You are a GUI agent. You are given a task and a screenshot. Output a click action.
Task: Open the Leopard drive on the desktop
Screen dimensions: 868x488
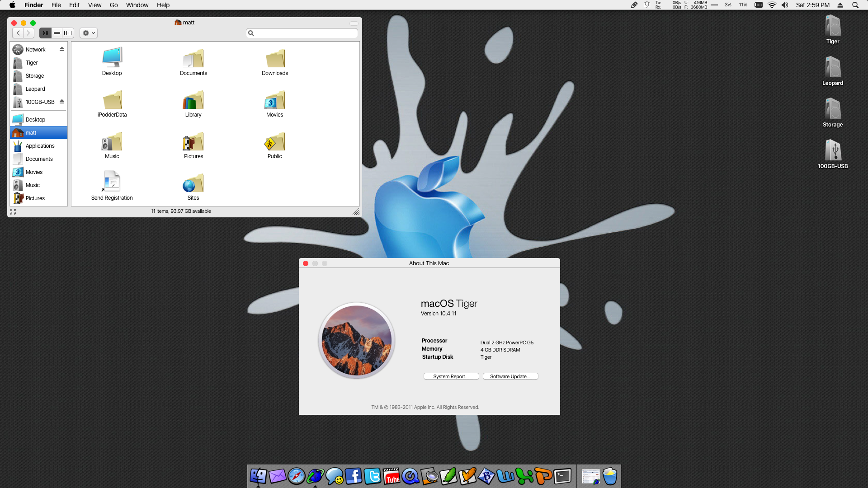point(833,71)
